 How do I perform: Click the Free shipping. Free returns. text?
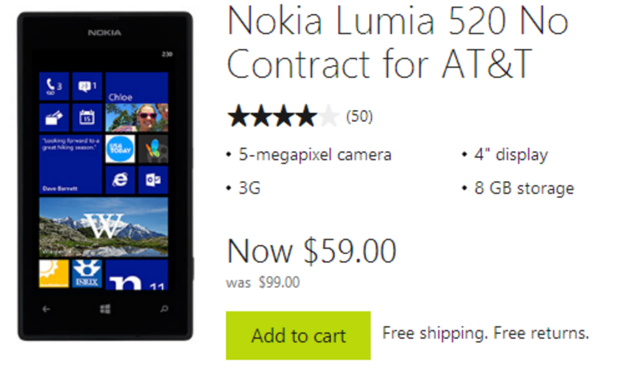click(x=486, y=333)
